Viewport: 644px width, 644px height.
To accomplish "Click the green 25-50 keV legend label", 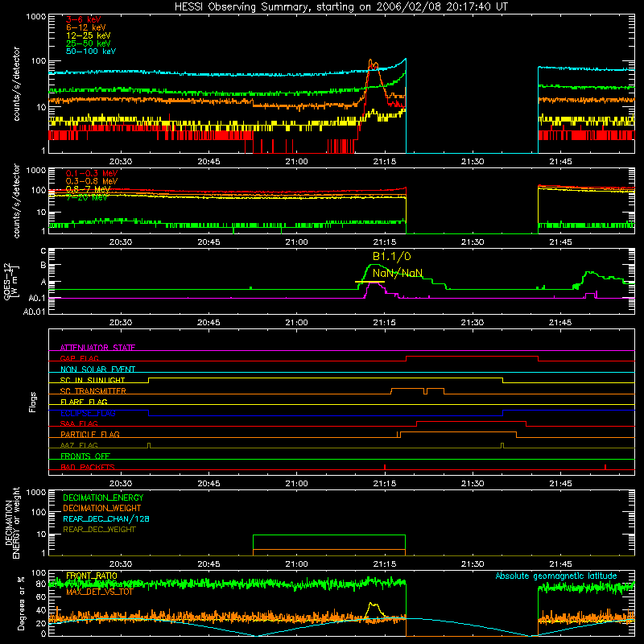I will click(x=89, y=43).
